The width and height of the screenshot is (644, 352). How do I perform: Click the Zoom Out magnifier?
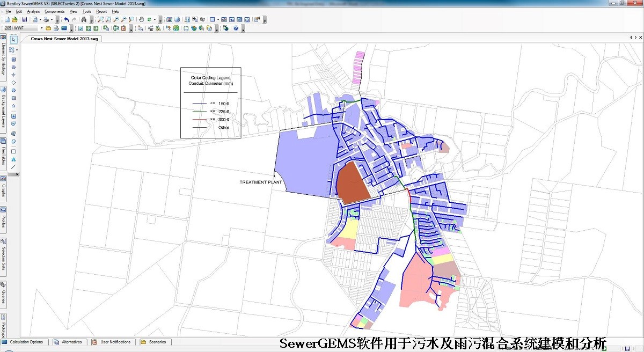click(x=123, y=19)
